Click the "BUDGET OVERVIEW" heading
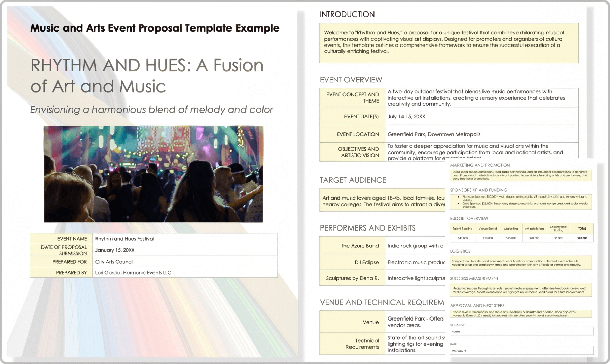 click(469, 218)
